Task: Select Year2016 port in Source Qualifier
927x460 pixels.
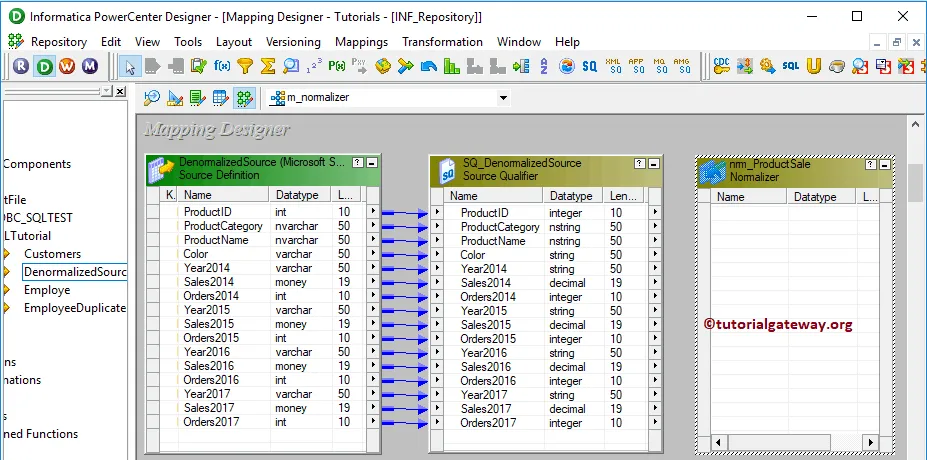Action: pyautogui.click(x=543, y=353)
